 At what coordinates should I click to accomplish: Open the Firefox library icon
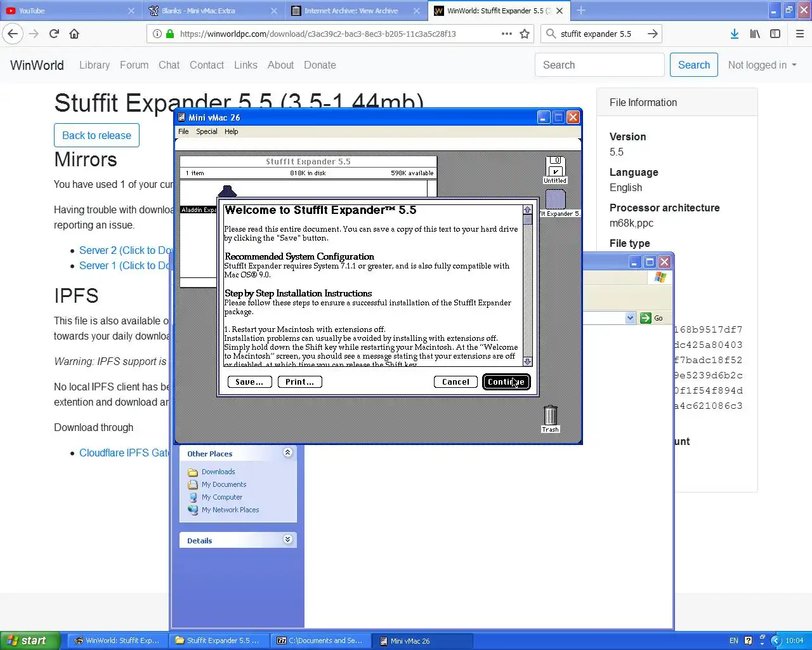click(755, 34)
